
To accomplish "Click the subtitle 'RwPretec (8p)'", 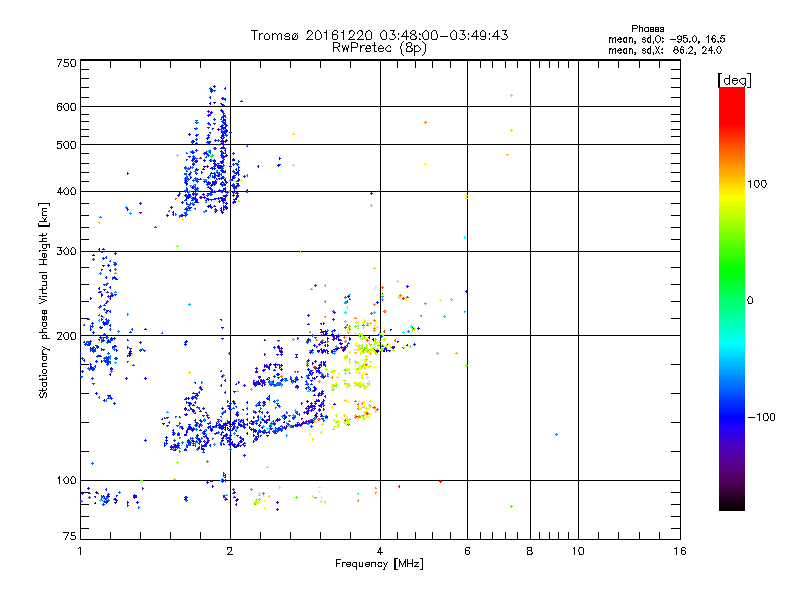I will click(379, 48).
